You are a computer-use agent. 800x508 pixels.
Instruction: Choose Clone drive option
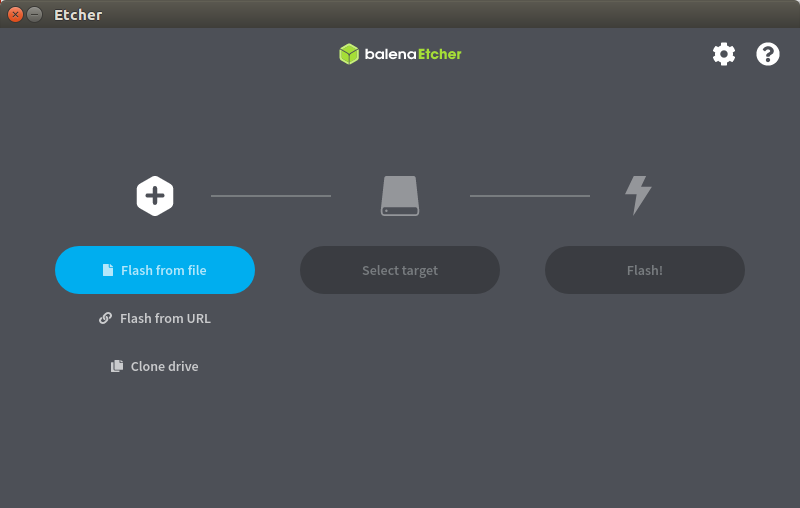coord(155,366)
